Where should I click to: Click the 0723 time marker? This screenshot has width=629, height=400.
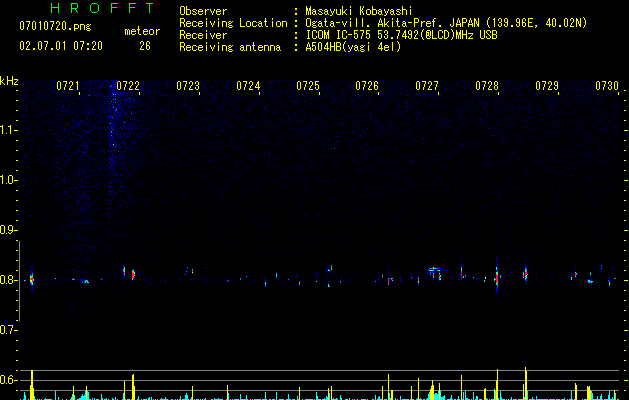[x=188, y=86]
